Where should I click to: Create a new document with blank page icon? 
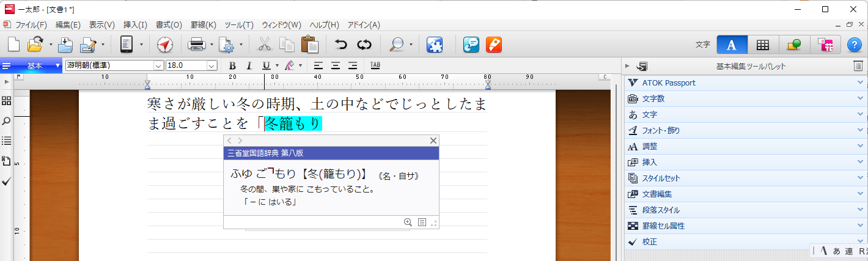(x=13, y=45)
